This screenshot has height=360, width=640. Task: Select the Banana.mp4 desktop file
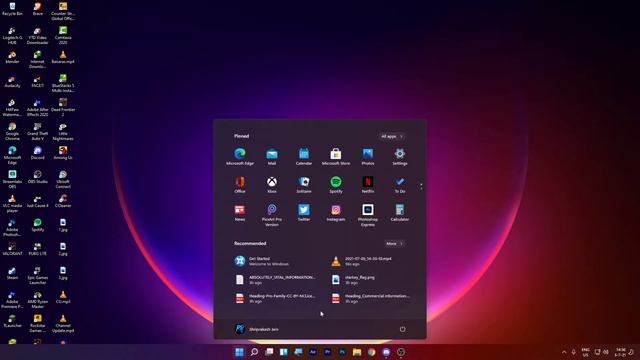click(63, 57)
